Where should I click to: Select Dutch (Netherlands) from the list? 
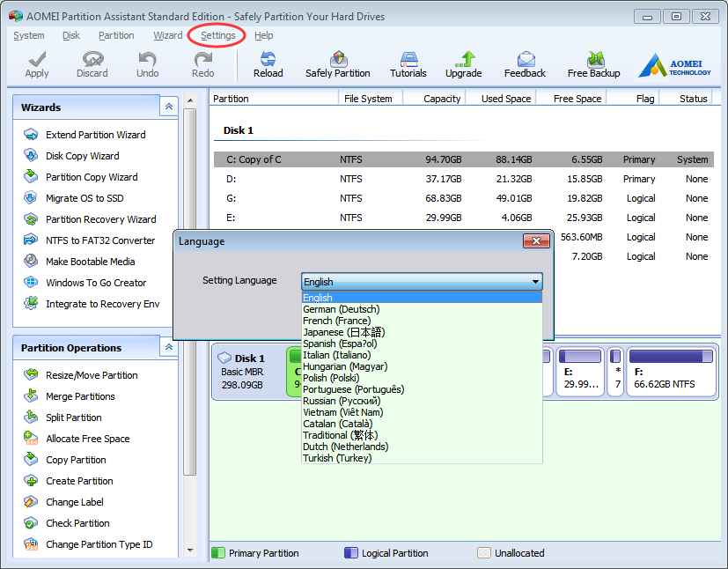422,447
